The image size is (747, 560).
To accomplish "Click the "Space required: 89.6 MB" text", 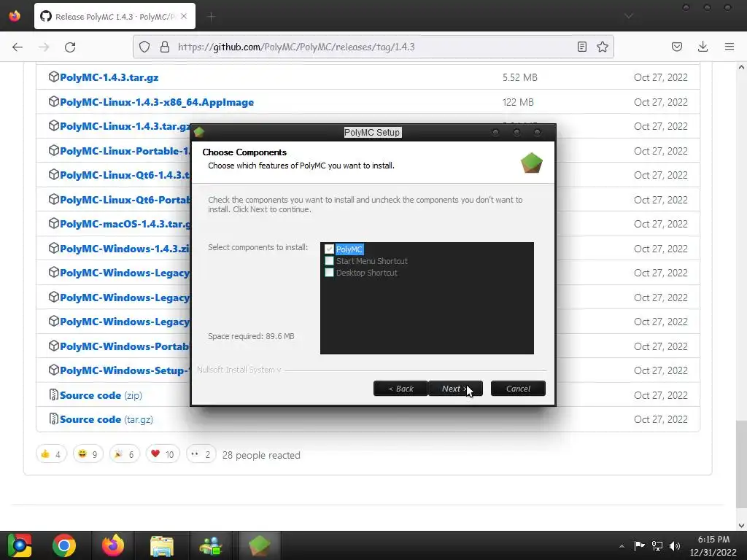I will tap(251, 336).
